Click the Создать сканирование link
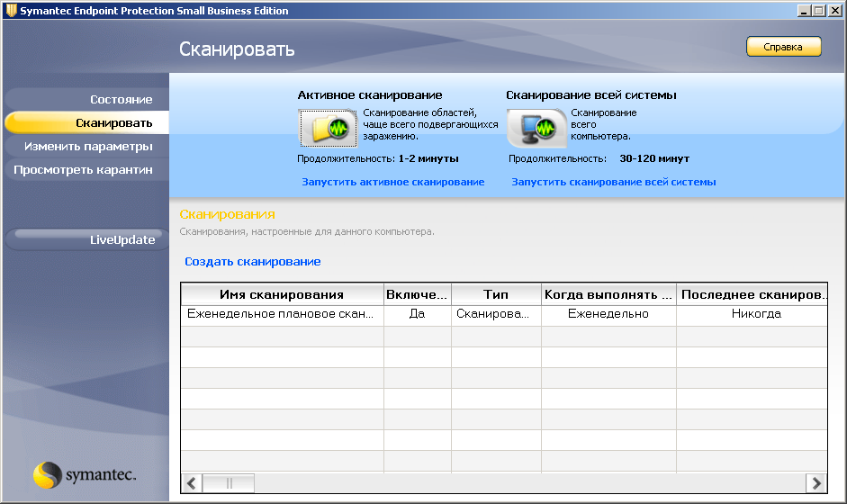The width and height of the screenshot is (847, 504). (253, 262)
